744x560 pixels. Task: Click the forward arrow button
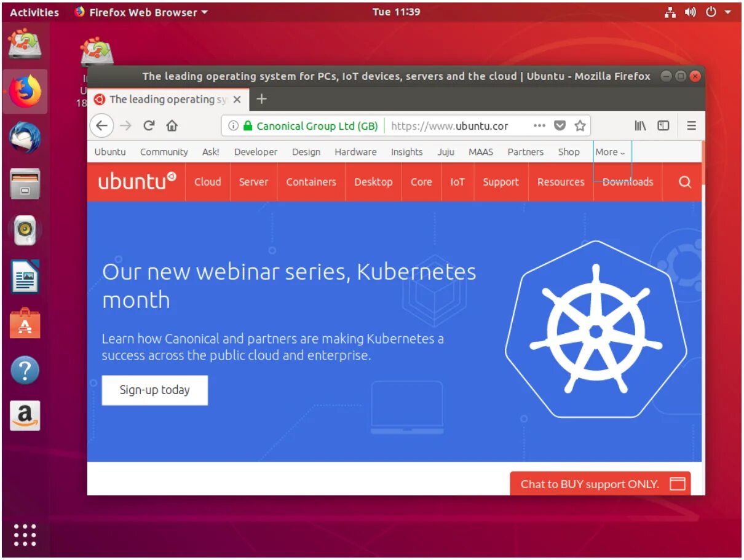coord(125,126)
